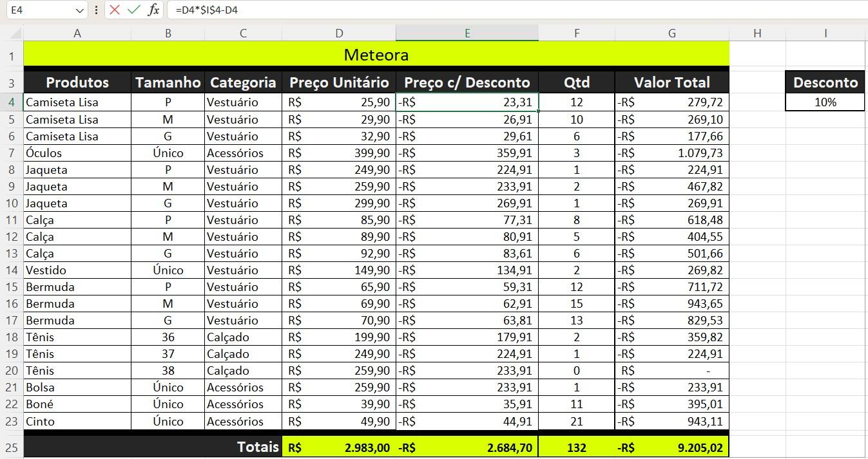Select the Totais label cell
868x459 pixels.
point(153,447)
